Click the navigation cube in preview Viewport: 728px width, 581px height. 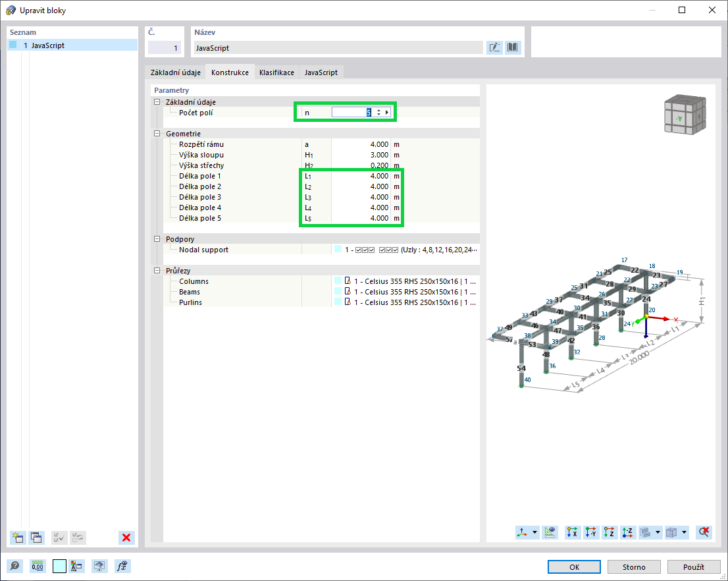pyautogui.click(x=685, y=115)
